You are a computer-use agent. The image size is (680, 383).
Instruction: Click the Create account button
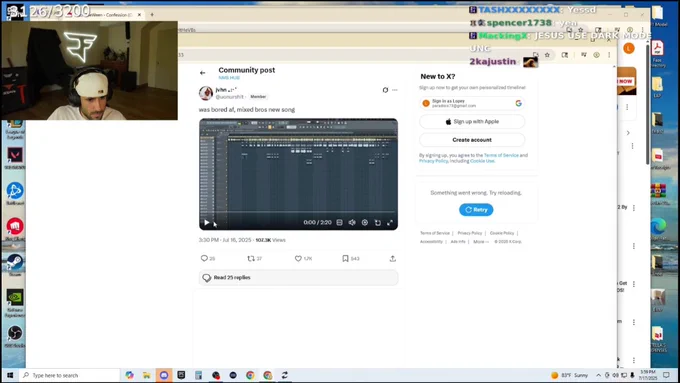click(x=472, y=140)
